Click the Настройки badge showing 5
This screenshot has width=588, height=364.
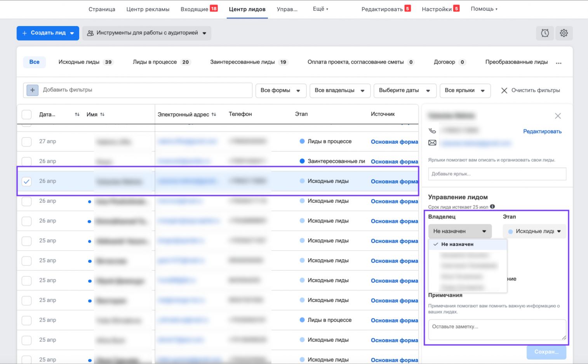coord(456,8)
